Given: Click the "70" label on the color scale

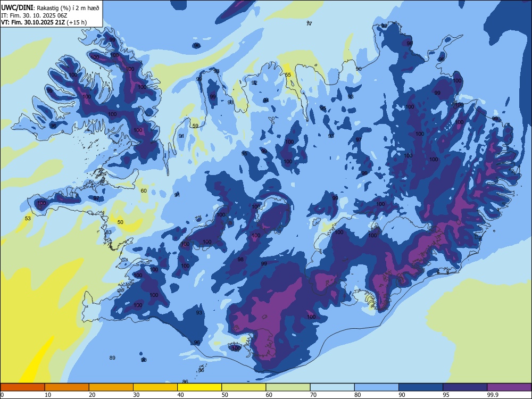Looking at the screenshot, I should 313,395.
